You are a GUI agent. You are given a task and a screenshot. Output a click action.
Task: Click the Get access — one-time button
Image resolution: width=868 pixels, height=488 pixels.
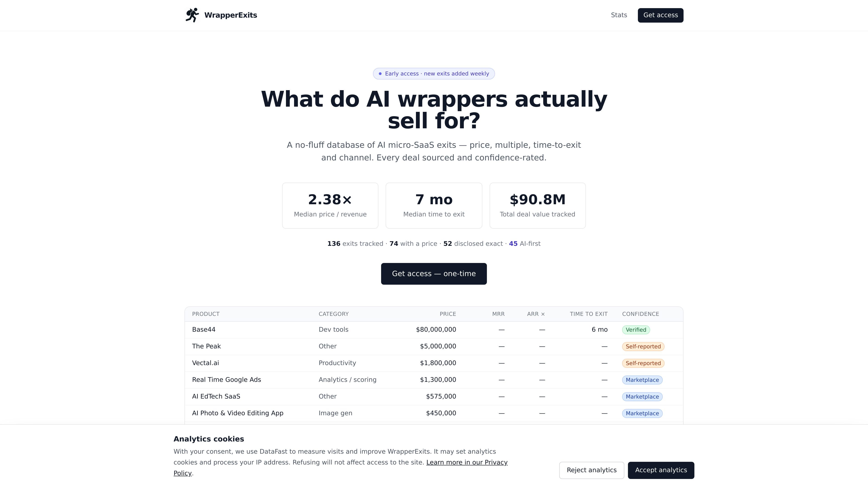click(434, 274)
